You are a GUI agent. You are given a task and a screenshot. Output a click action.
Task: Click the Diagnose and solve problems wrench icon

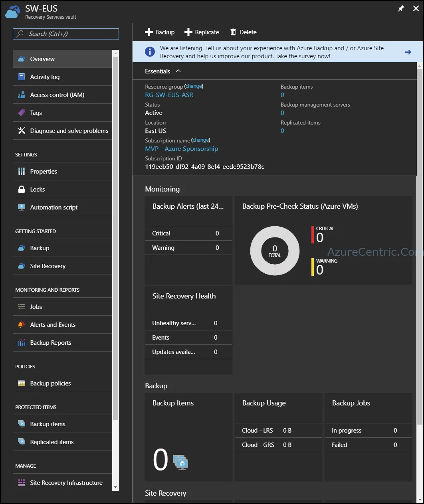[22, 130]
